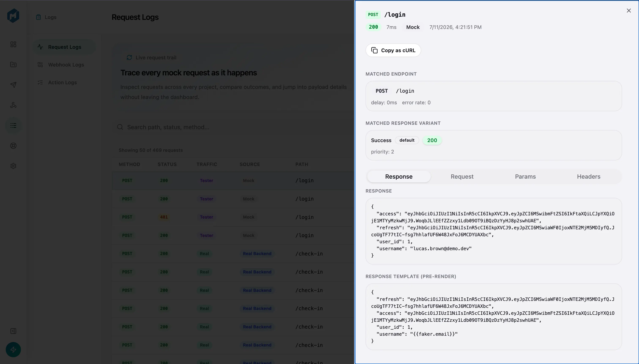
Task: Close the request detail panel
Action: click(x=629, y=11)
